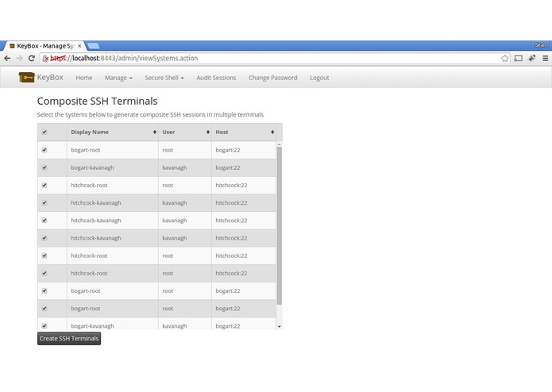Uncheck the first hitchcock-root row checkbox
552x392 pixels.
coord(44,185)
